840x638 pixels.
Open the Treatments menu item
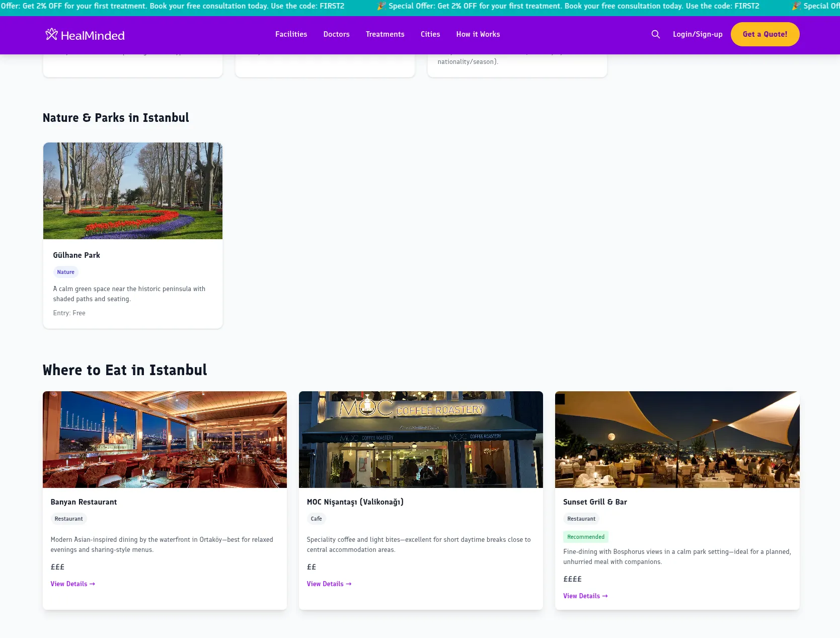tap(385, 34)
